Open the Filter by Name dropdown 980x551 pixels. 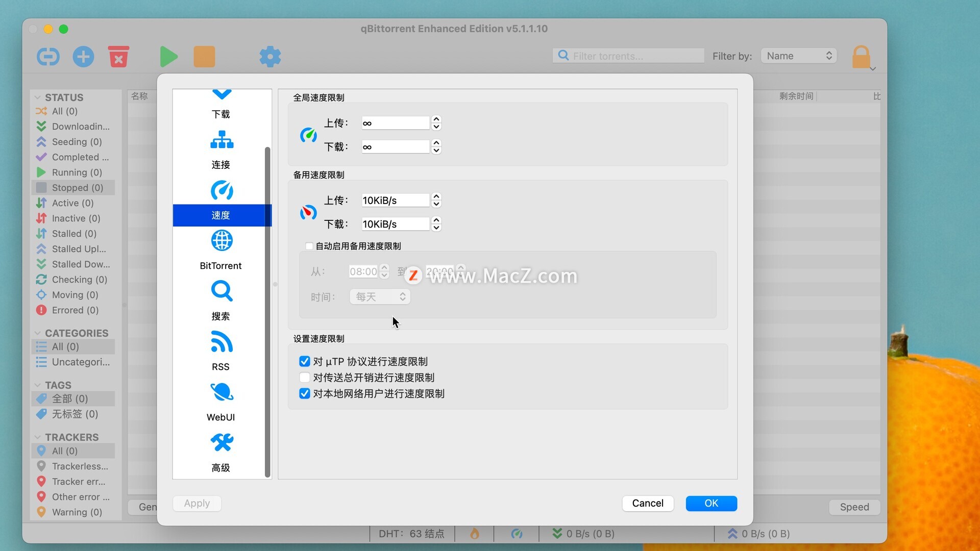pos(799,56)
